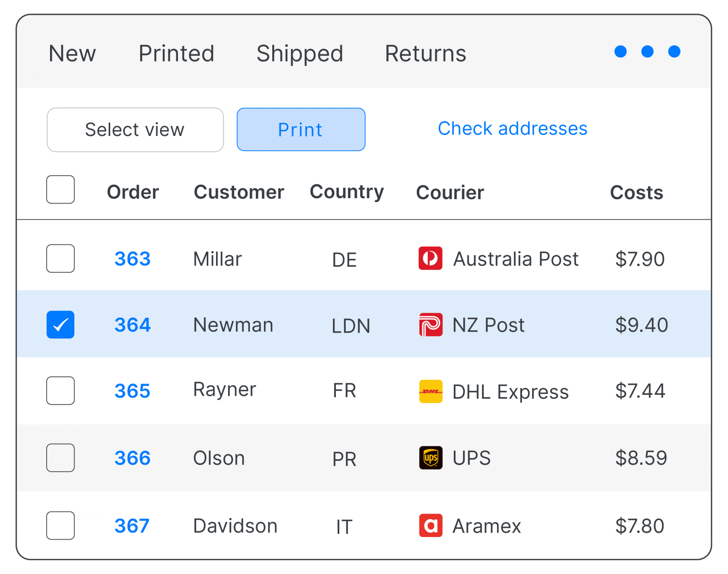
Task: Uncheck the checkbox for order 364
Action: 61,325
